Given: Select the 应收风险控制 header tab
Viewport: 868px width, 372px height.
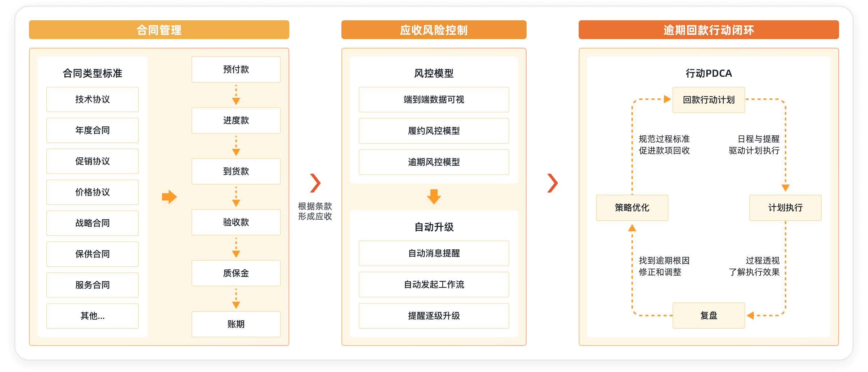Looking at the screenshot, I should coord(434,30).
